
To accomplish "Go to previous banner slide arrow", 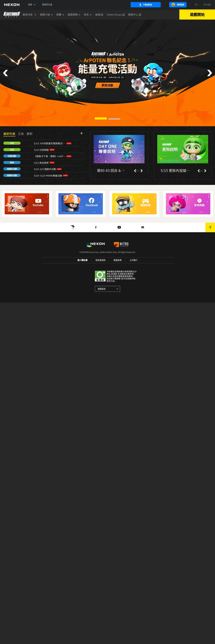I will pyautogui.click(x=6, y=73).
